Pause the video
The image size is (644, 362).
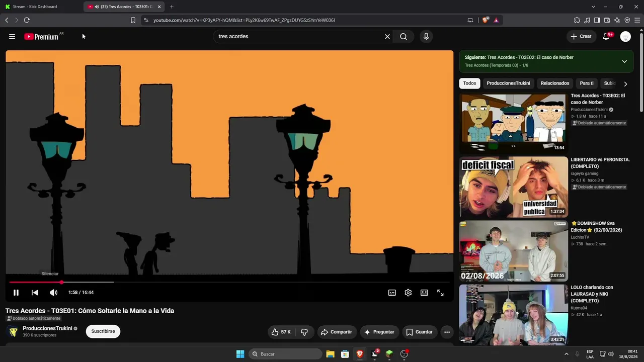pyautogui.click(x=16, y=292)
